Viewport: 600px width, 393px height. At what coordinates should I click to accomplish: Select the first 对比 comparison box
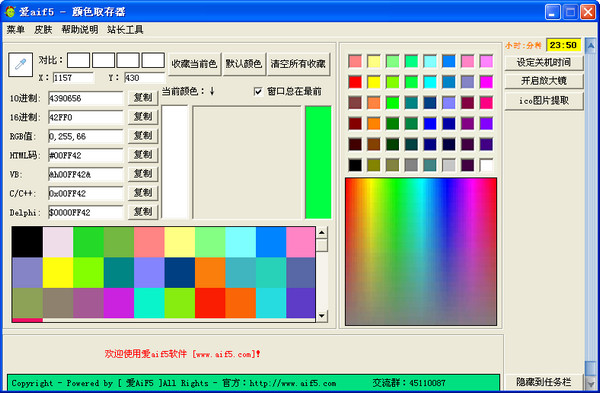coord(78,60)
